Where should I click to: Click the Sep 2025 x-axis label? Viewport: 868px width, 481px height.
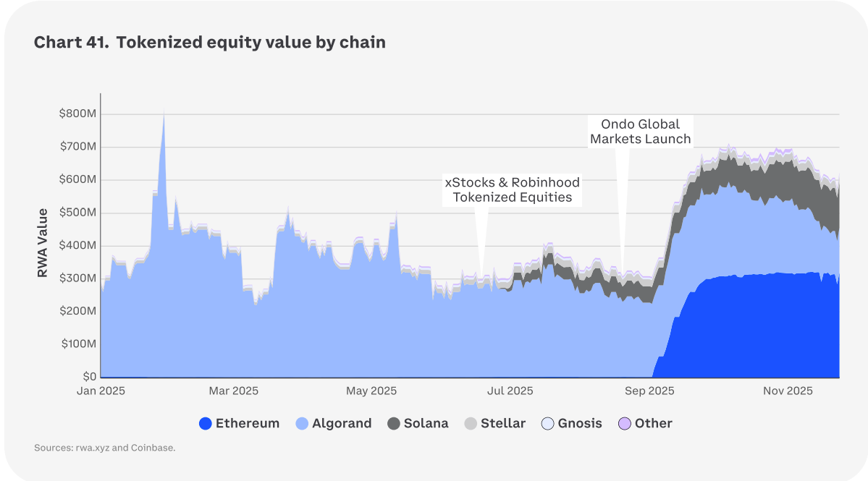[649, 391]
